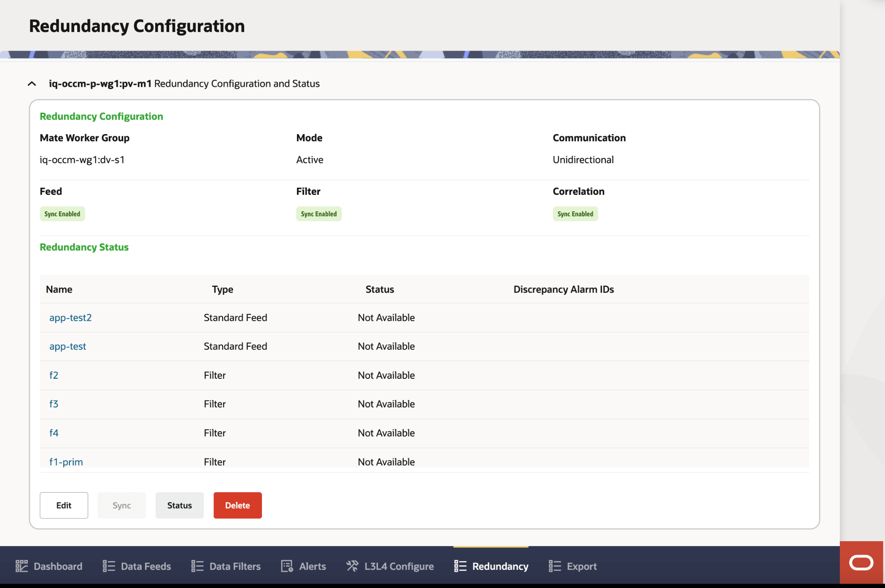Click the Delete button
This screenshot has height=588, width=885.
pos(237,505)
